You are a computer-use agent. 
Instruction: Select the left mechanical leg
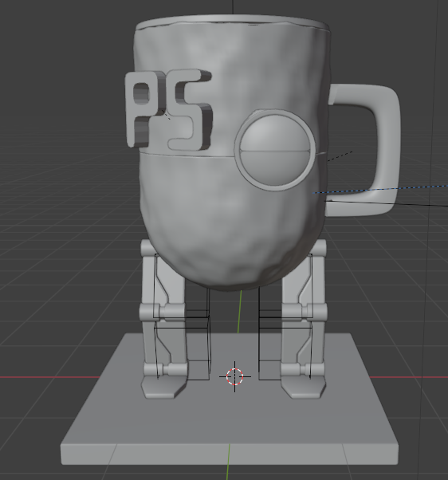coord(163,318)
